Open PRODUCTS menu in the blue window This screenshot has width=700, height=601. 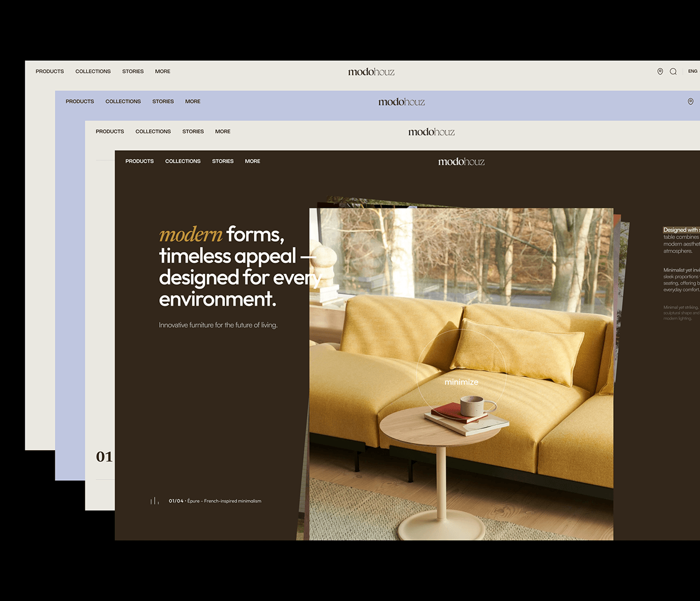coord(80,101)
